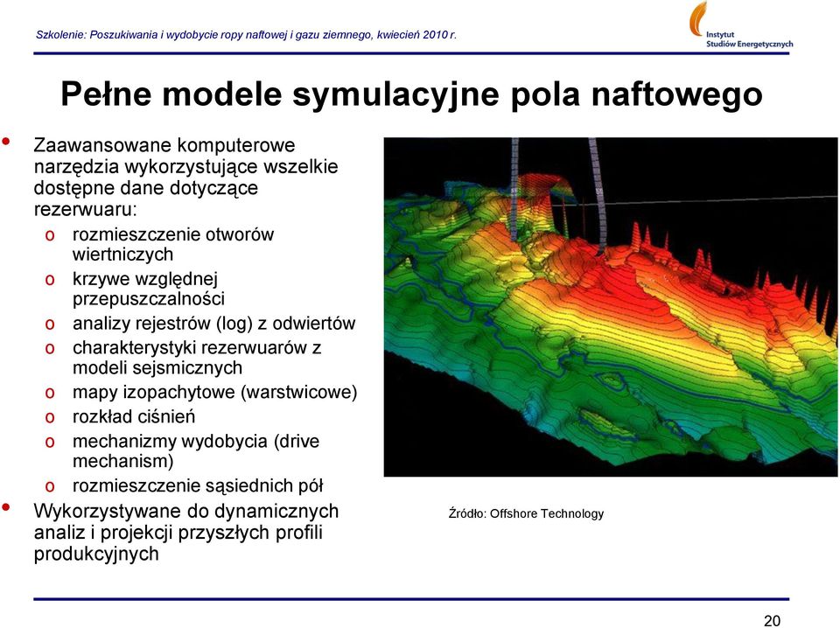
Task: Click the bullet 'krzywe względnej przepuszczalności'
Action: point(149,289)
